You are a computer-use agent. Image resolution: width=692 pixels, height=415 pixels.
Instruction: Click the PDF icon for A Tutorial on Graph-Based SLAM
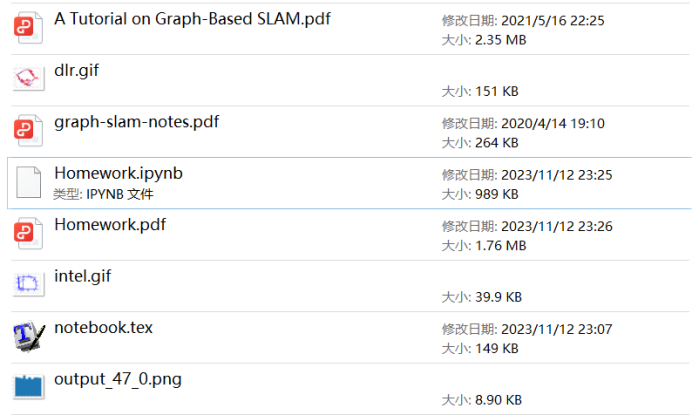27,28
